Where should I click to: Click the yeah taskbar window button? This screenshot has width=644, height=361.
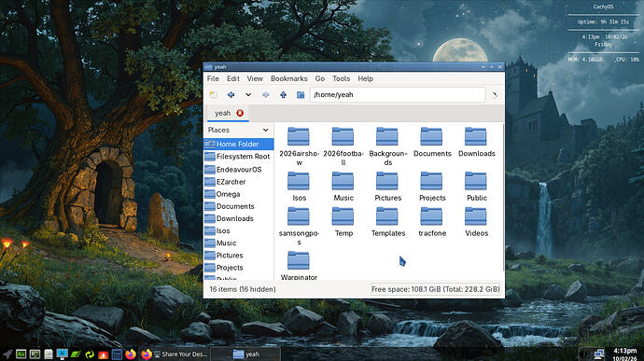pos(246,354)
